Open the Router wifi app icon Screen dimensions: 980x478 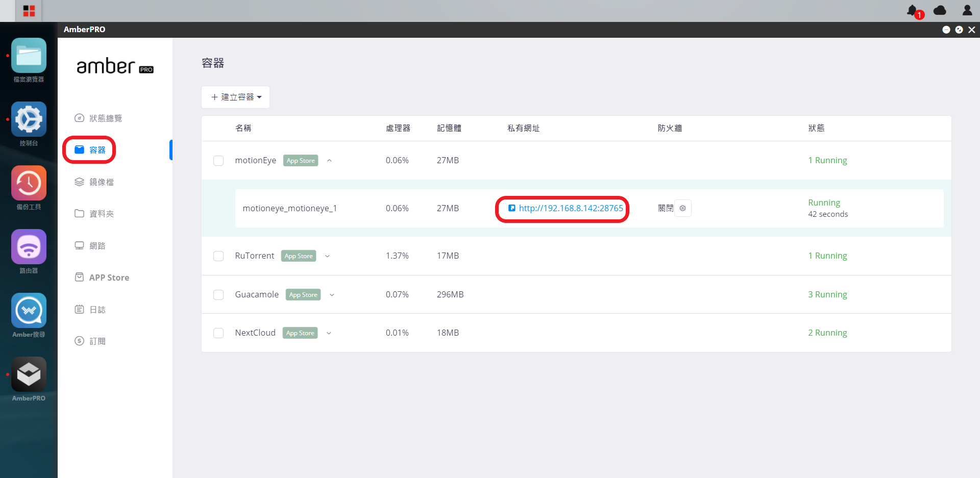coord(29,247)
